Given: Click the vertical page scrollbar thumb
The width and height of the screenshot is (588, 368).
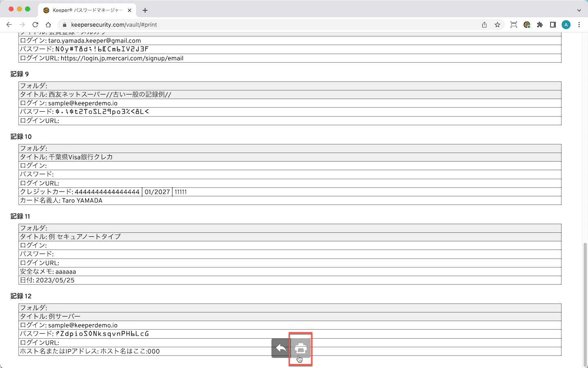Looking at the screenshot, I should 585,303.
